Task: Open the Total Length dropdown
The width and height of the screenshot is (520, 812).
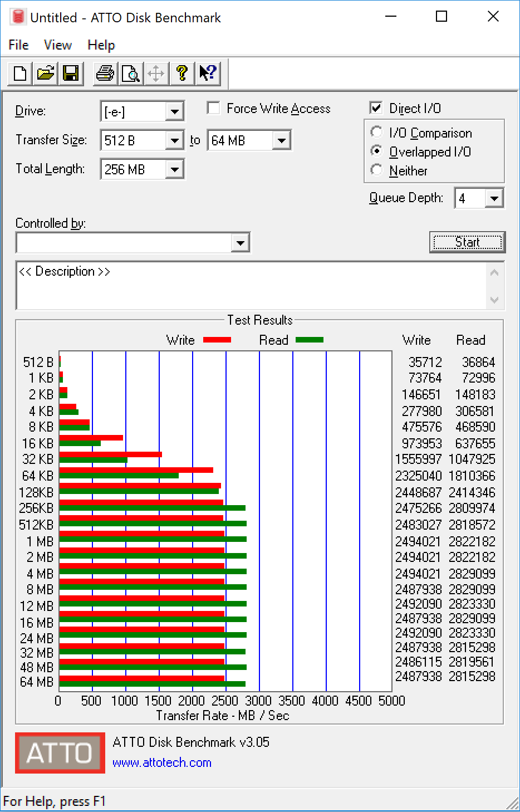Action: [x=175, y=169]
